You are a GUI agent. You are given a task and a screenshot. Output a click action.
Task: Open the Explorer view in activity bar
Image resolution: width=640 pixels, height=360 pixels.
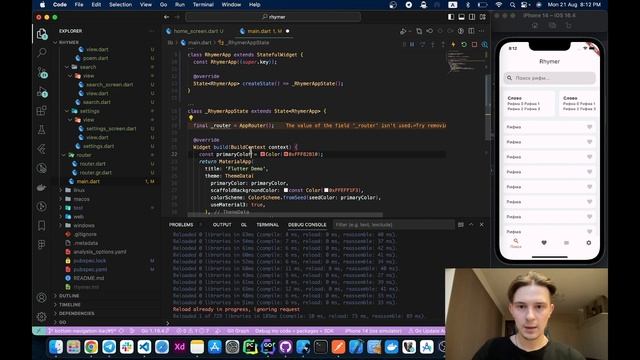pyautogui.click(x=42, y=33)
